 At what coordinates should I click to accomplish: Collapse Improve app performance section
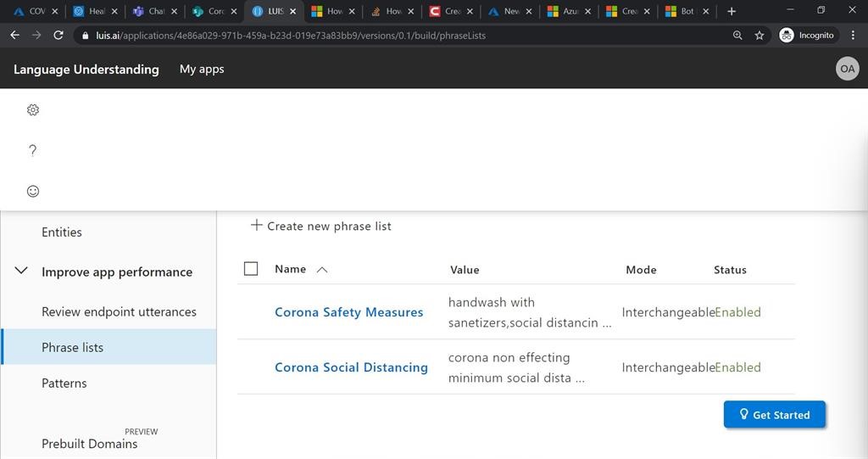[22, 271]
